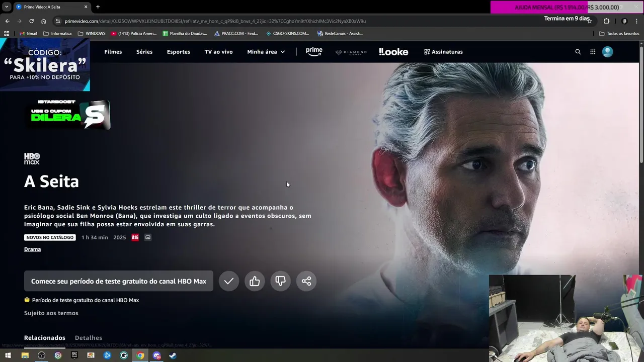Click the 2025 release year
The image size is (644, 362).
120,237
